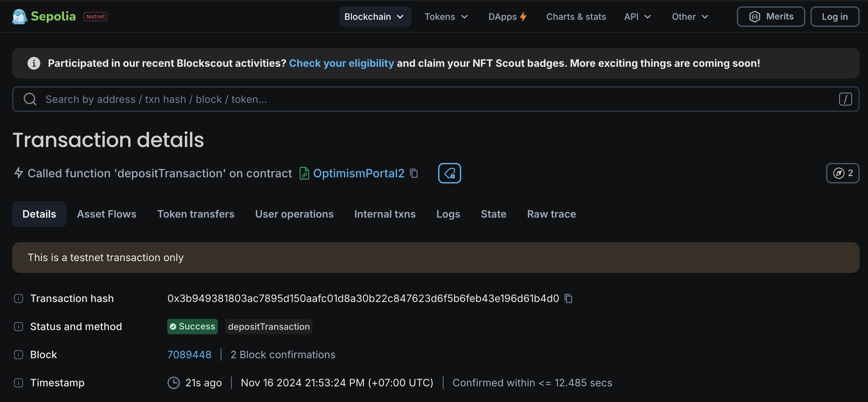The height and width of the screenshot is (402, 868).
Task: Click the lightning bolt icon beside Called function
Action: click(x=19, y=173)
